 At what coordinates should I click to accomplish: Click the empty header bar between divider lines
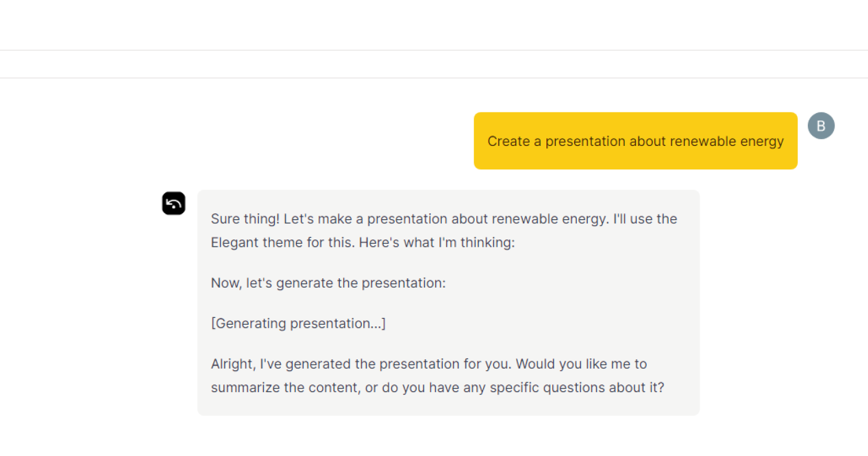pyautogui.click(x=434, y=64)
